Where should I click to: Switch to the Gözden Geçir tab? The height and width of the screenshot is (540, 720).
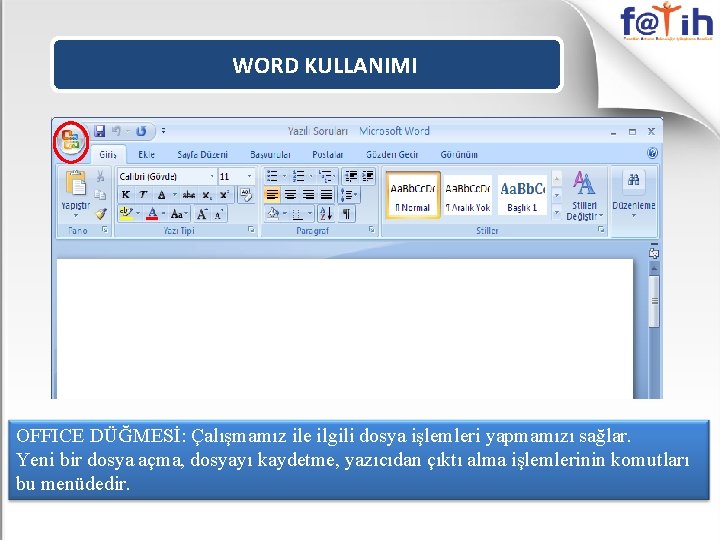(x=392, y=155)
